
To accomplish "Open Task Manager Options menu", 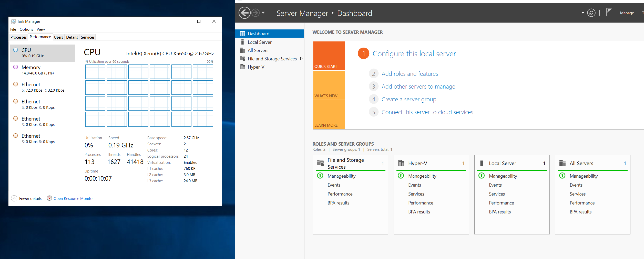I will [26, 29].
